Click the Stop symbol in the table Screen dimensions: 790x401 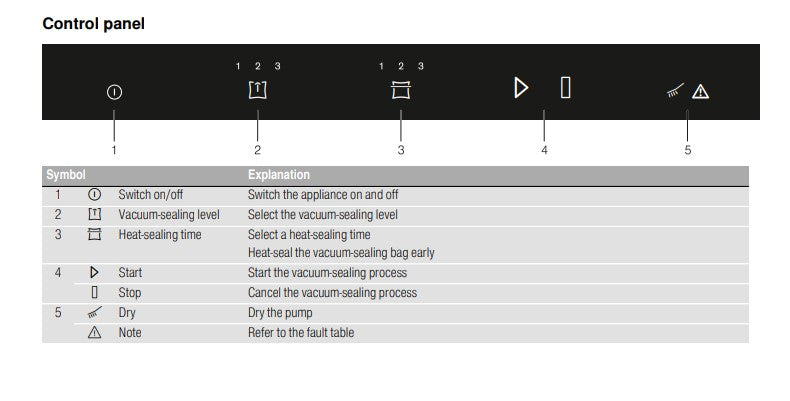pos(95,293)
